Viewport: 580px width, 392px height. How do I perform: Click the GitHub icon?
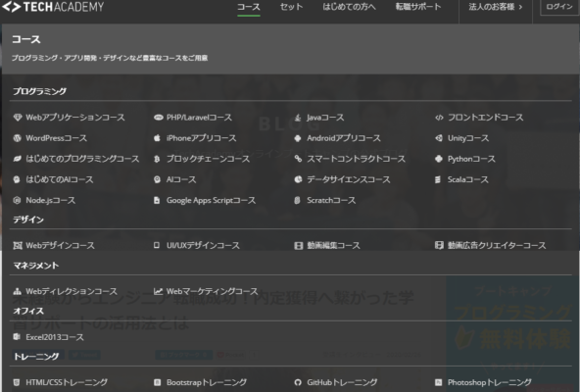[x=298, y=382]
